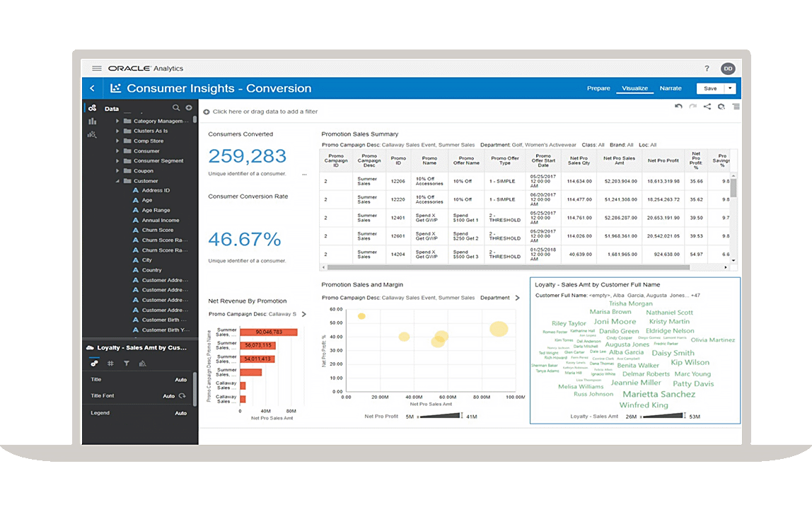Adjust the Loyalty - Sales Amt legend slider

tap(662, 416)
